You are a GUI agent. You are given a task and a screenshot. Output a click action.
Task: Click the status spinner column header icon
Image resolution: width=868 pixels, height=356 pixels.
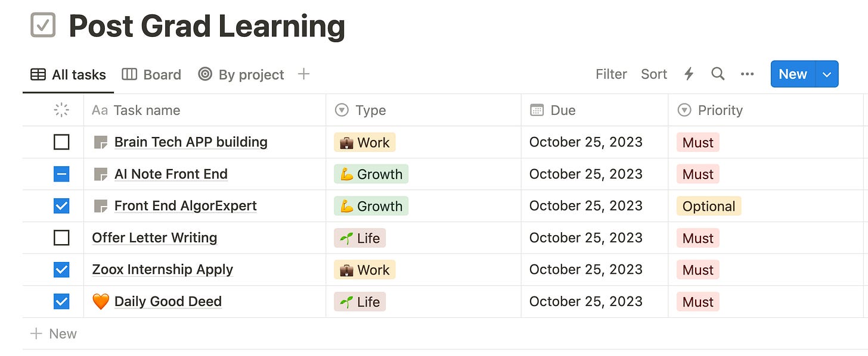pyautogui.click(x=61, y=110)
